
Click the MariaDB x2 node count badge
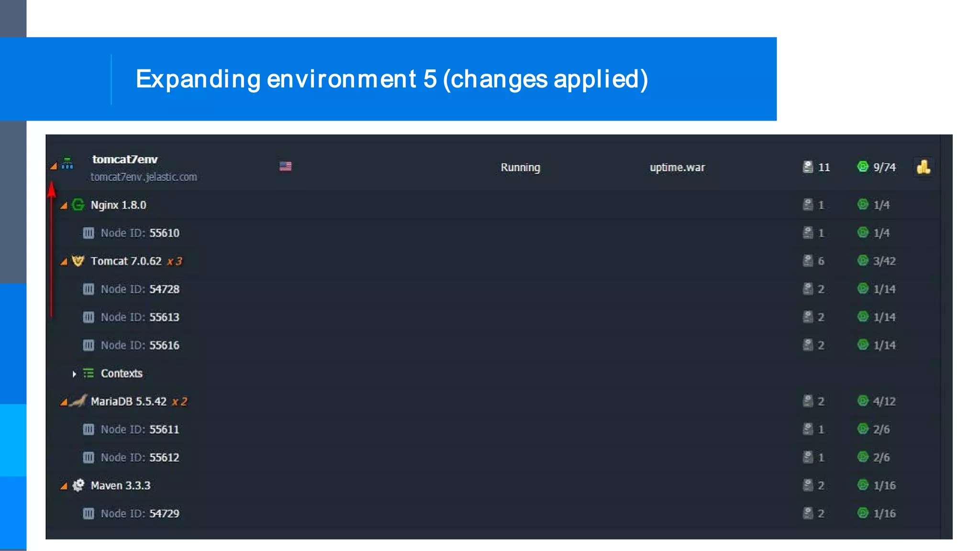pyautogui.click(x=180, y=401)
